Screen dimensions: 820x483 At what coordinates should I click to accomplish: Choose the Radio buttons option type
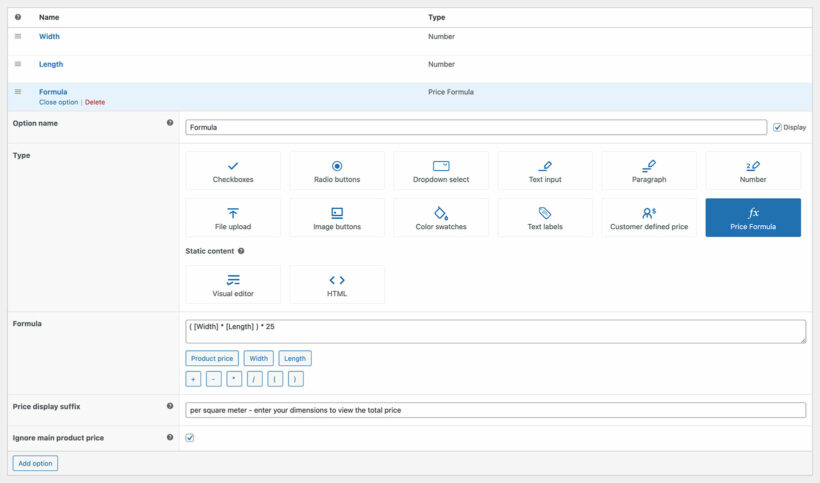[337, 171]
